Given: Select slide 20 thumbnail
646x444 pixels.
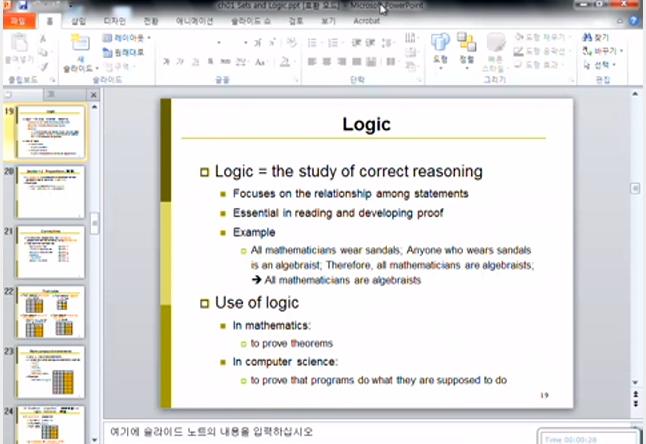Looking at the screenshot, I should [x=50, y=192].
